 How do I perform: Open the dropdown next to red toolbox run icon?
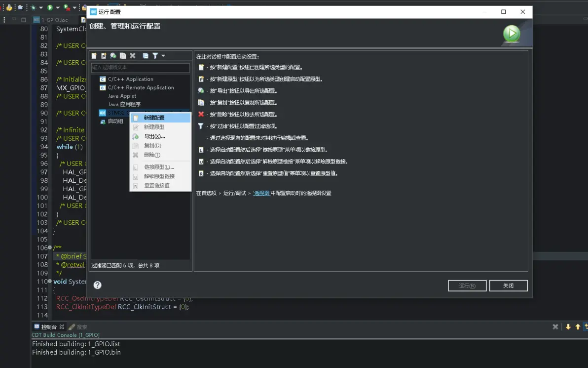(74, 7)
